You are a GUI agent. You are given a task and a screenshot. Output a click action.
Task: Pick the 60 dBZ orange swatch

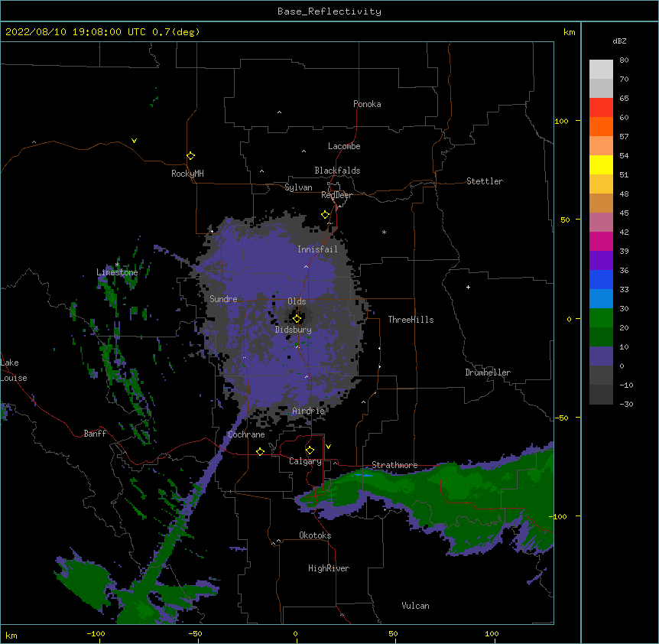click(601, 126)
